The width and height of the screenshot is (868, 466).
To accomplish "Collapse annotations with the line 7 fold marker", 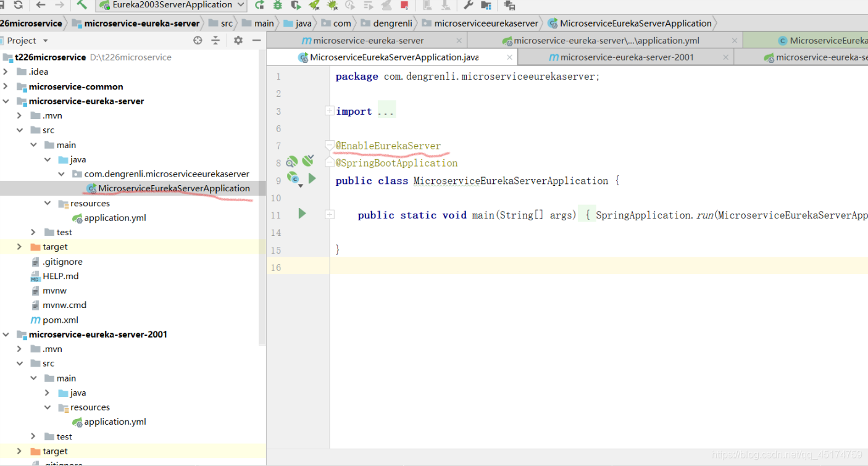I will click(330, 145).
